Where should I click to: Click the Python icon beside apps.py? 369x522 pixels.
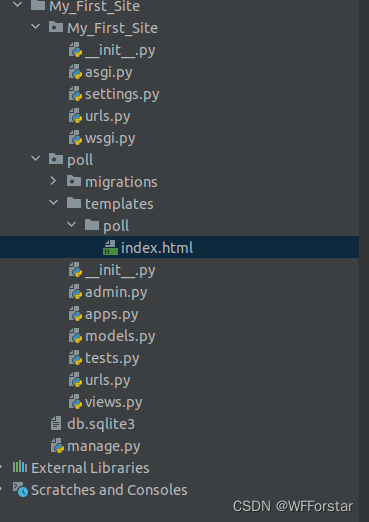pyautogui.click(x=75, y=314)
